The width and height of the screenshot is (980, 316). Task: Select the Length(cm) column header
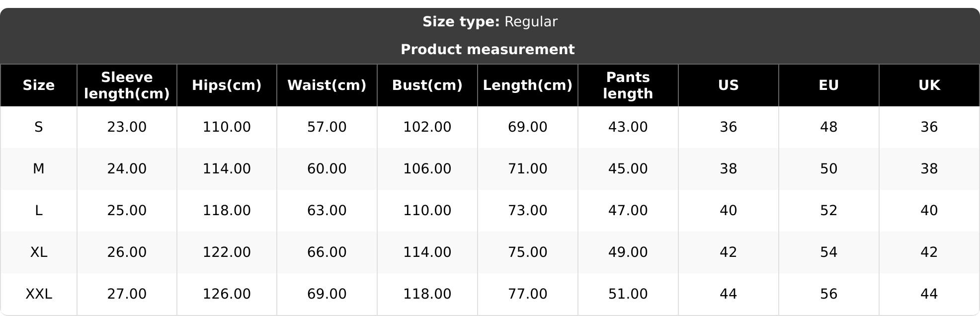pyautogui.click(x=528, y=85)
